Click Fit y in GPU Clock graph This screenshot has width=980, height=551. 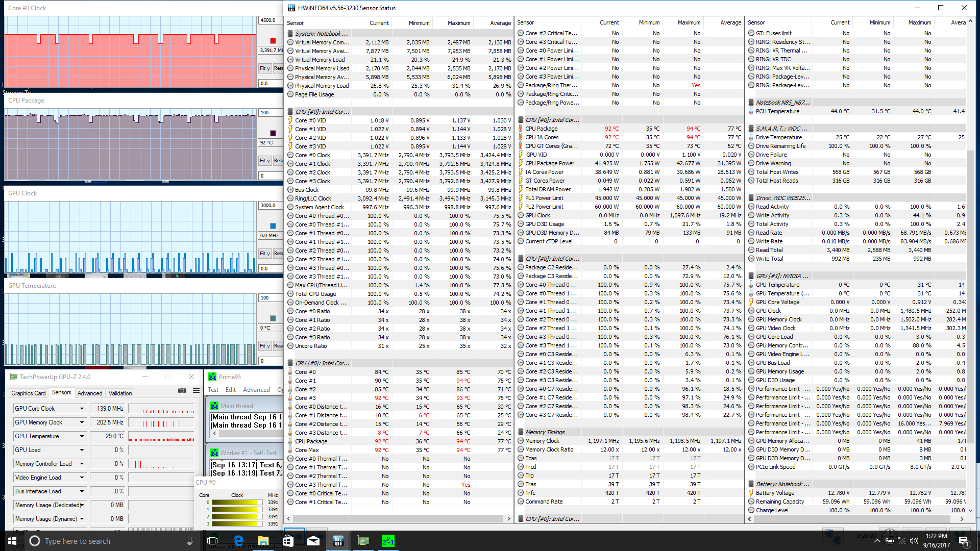pos(265,254)
